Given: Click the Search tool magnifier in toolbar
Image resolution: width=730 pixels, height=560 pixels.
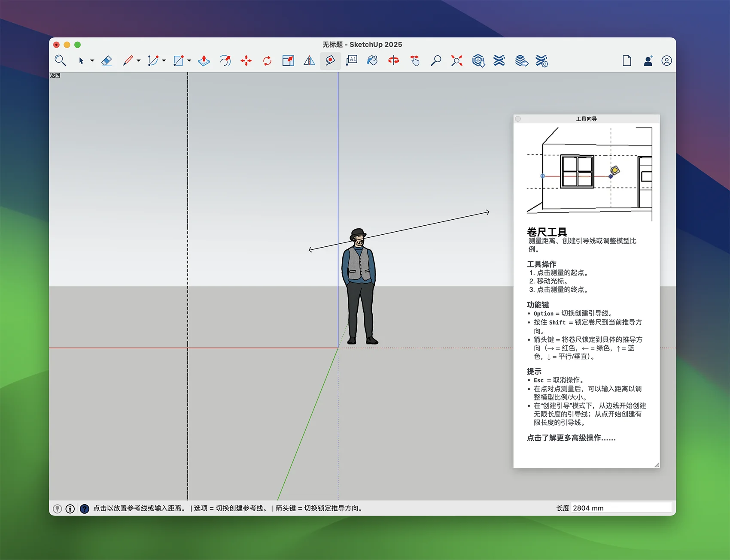Looking at the screenshot, I should click(60, 61).
